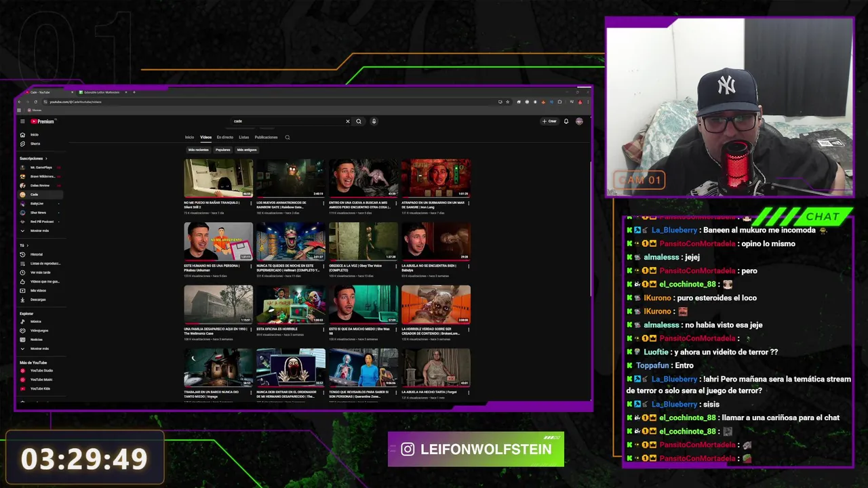This screenshot has width=868, height=488.
Task: Click the Crear button
Action: pos(549,121)
